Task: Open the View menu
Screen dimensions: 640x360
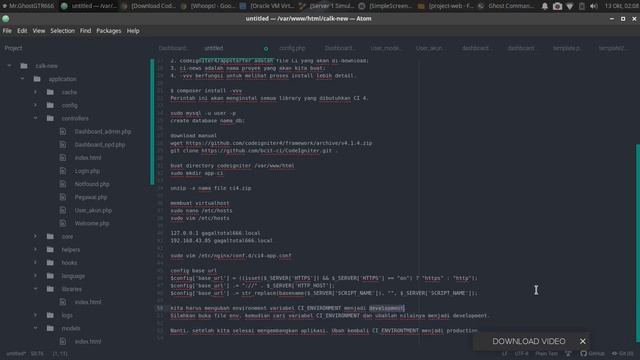Action: tap(39, 31)
